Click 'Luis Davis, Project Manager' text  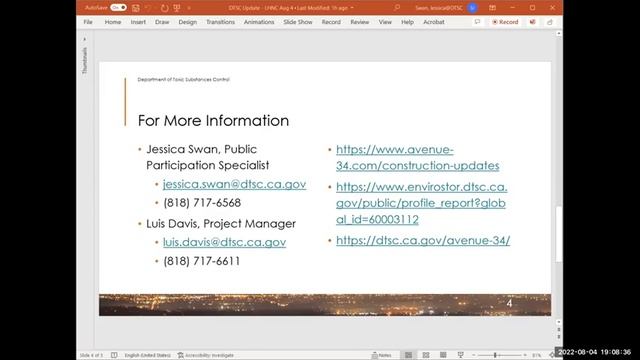tap(221, 224)
